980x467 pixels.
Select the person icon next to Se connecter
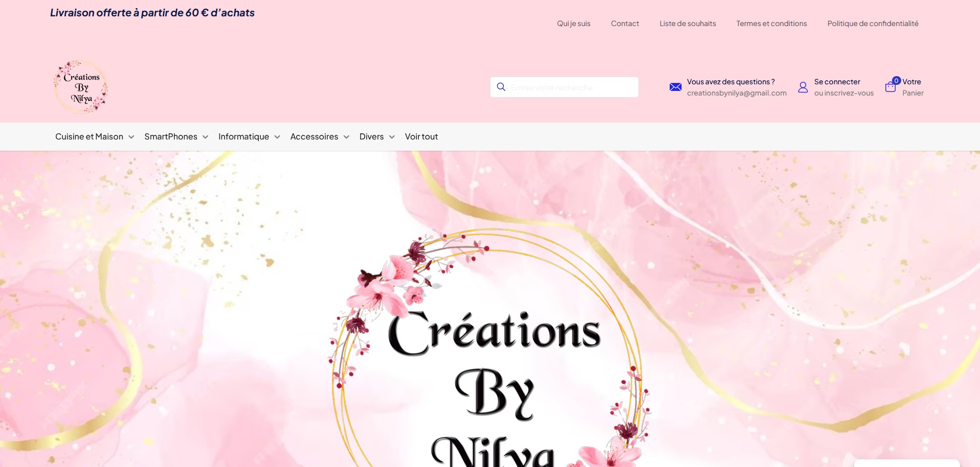tap(803, 87)
